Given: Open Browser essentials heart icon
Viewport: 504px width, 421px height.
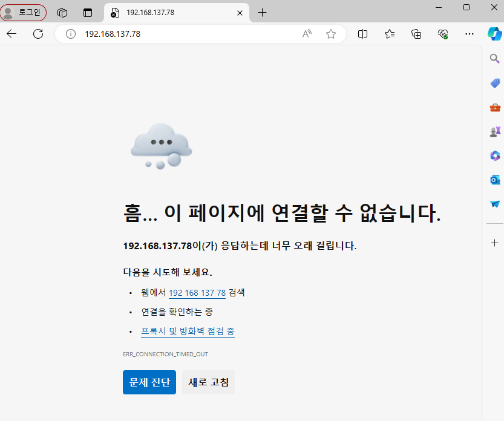Looking at the screenshot, I should (x=443, y=34).
